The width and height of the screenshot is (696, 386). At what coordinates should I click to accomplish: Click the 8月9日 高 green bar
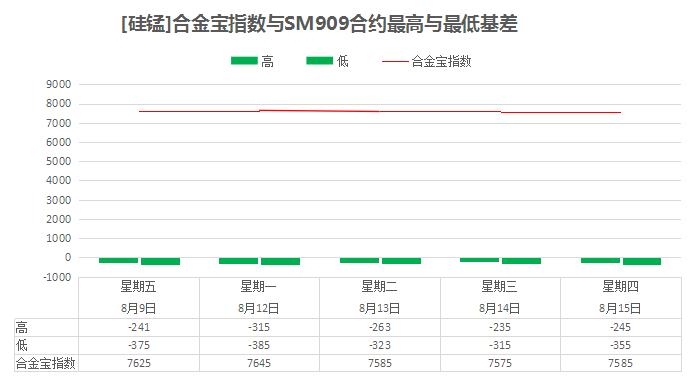tap(118, 260)
